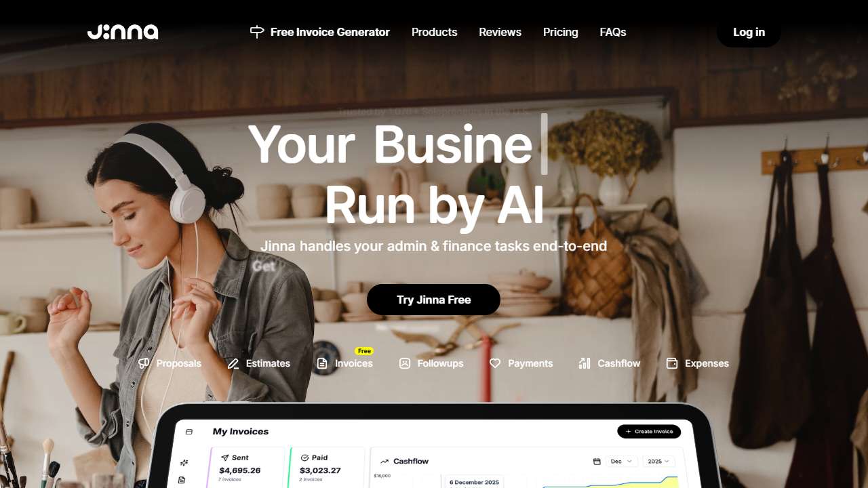Expand the 2025 year dropdown
This screenshot has width=868, height=488.
coord(658,462)
